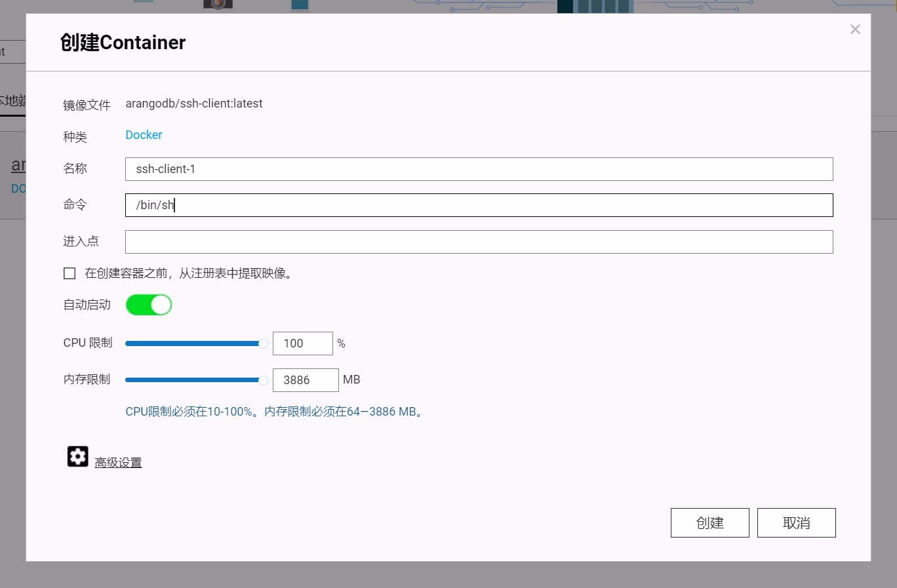The width and height of the screenshot is (897, 588).
Task: Disable the 自动启动 toggle switch
Action: (x=149, y=305)
